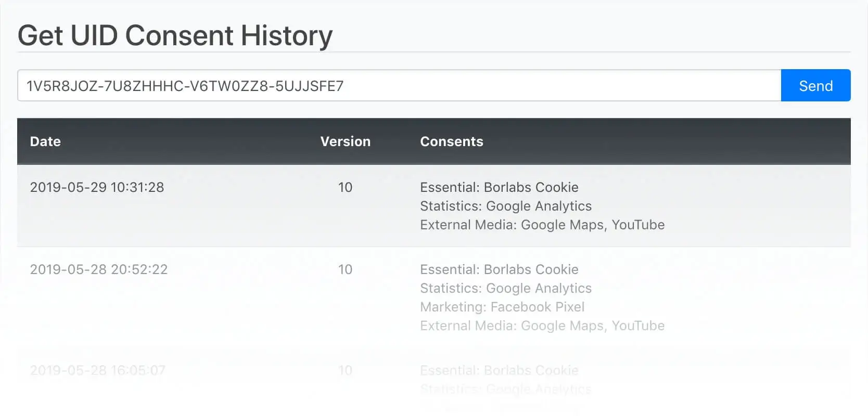Image resolution: width=868 pixels, height=416 pixels.
Task: Click the Version column header
Action: pyautogui.click(x=345, y=141)
